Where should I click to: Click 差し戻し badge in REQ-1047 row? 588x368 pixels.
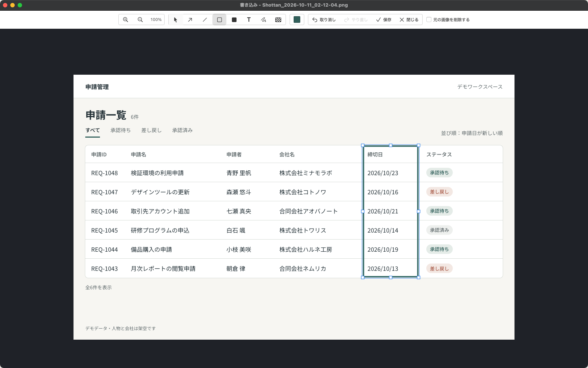[440, 192]
